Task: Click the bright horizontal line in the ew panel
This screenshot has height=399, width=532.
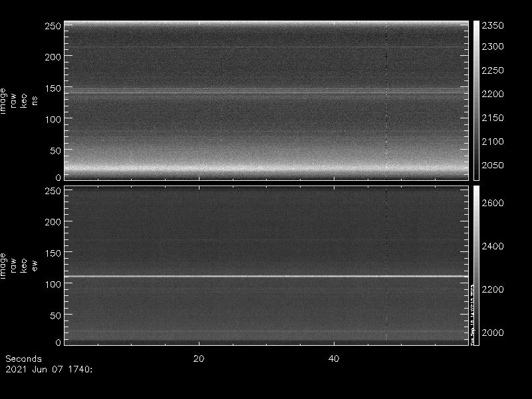Action: pos(266,276)
